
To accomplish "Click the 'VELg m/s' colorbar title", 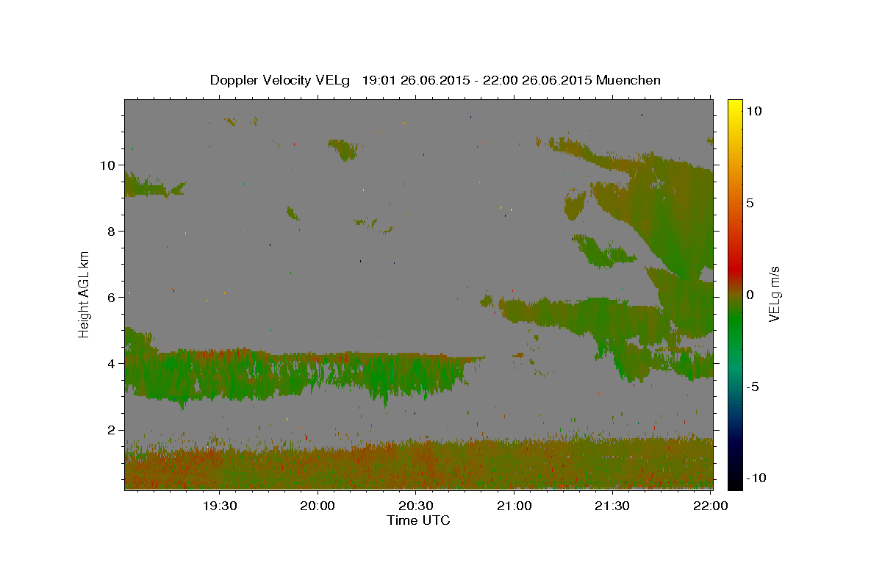I will (774, 295).
